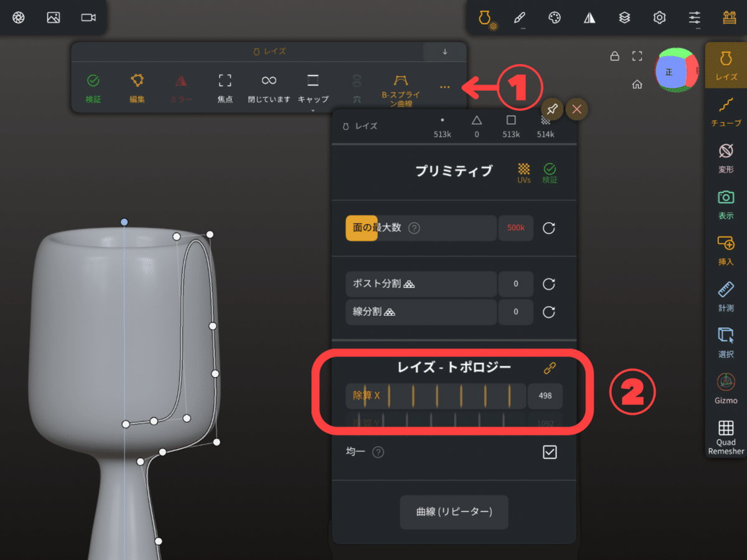Click blue axis control point above cup
The height and width of the screenshot is (560, 747).
tap(124, 222)
